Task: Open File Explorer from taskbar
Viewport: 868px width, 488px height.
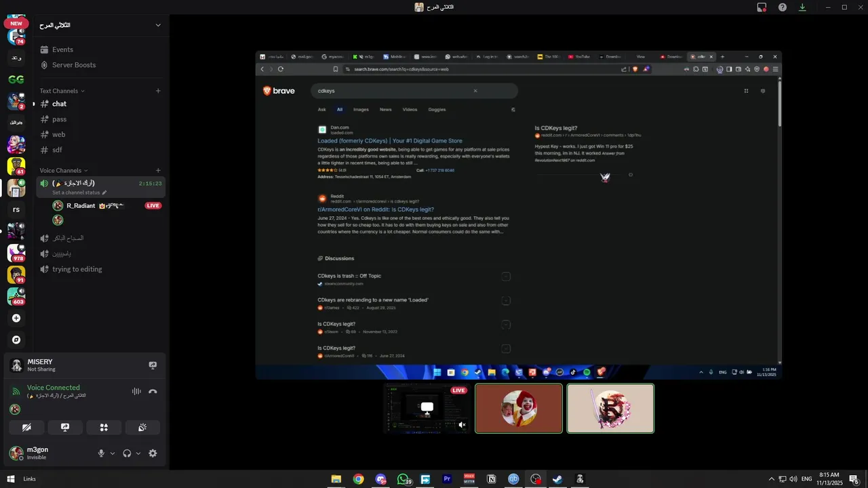Action: (x=336, y=479)
